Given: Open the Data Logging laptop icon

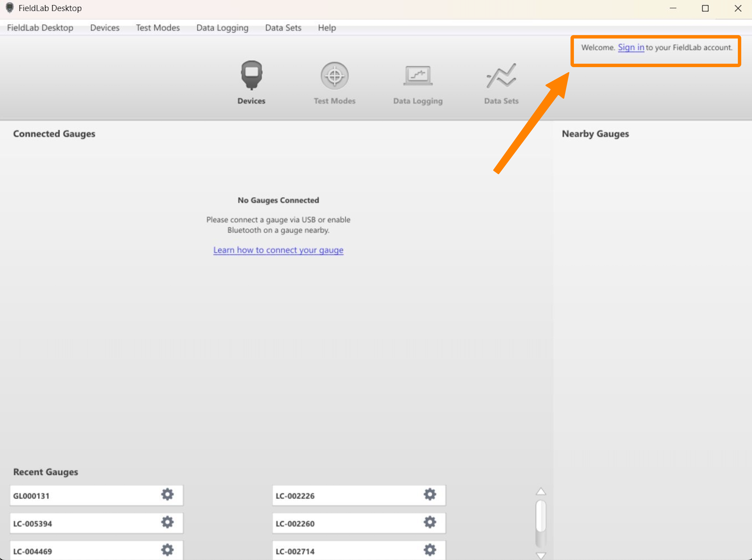Looking at the screenshot, I should pos(418,76).
